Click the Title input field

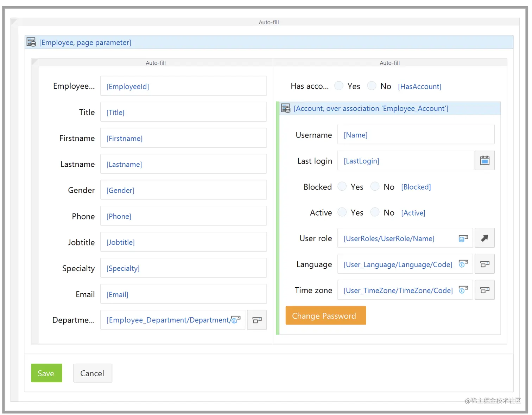tap(183, 112)
